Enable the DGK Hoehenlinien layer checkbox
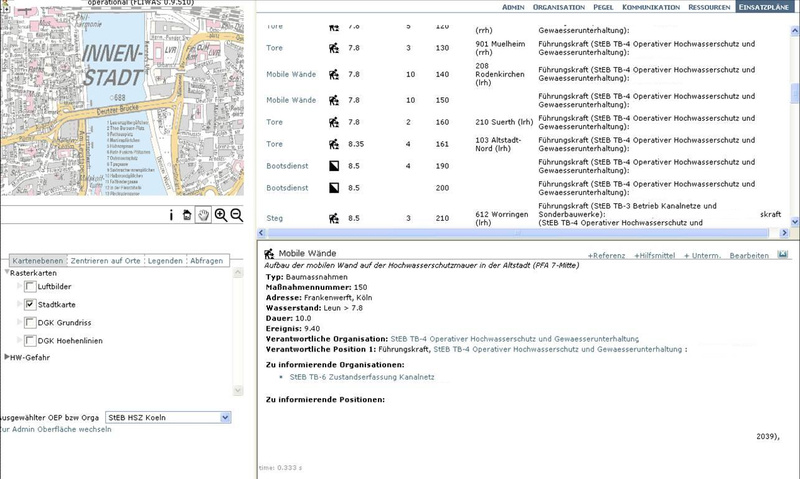The width and height of the screenshot is (800, 479). (x=30, y=340)
